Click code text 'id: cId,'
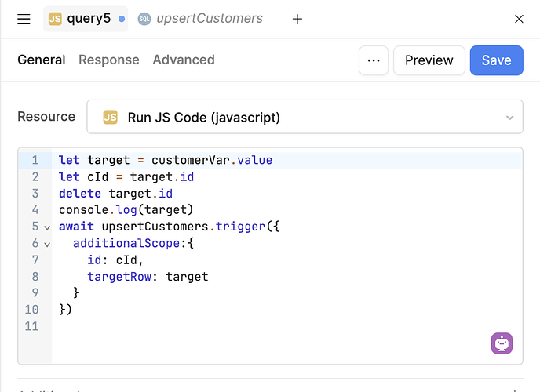The image size is (540, 392). 115,260
